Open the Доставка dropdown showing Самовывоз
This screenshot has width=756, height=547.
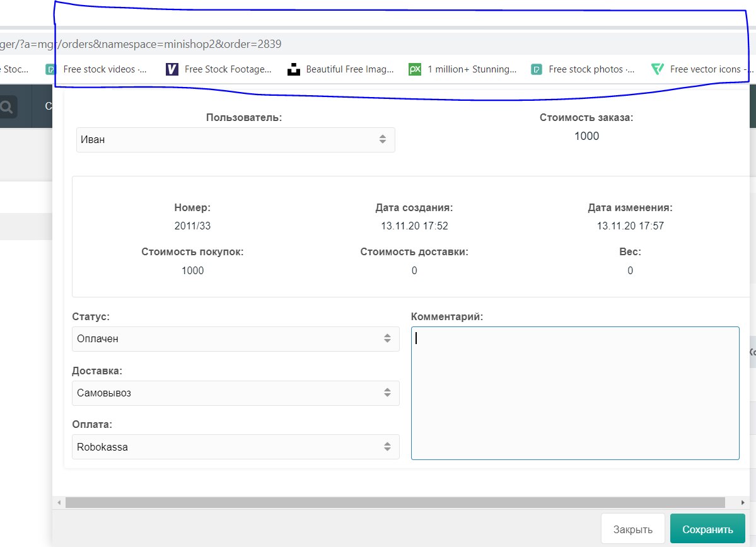(235, 393)
